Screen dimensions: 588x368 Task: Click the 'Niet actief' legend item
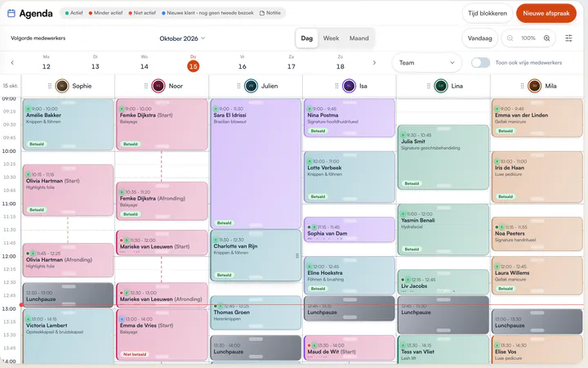[142, 13]
